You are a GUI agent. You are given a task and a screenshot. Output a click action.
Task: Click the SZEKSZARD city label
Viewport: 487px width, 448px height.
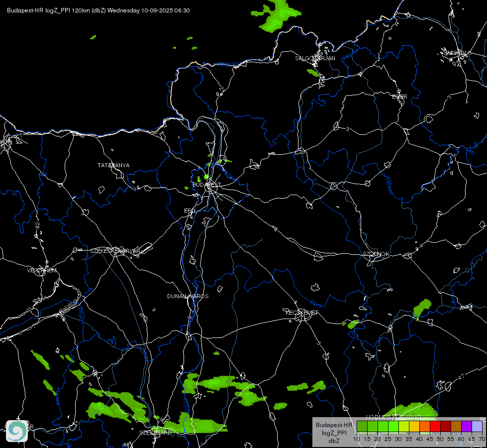pyautogui.click(x=155, y=433)
